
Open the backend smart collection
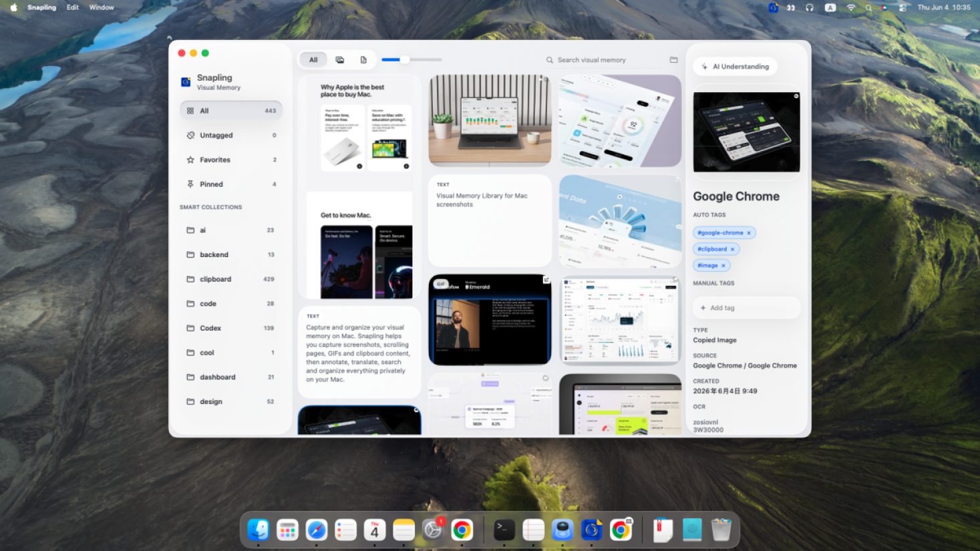(x=231, y=255)
